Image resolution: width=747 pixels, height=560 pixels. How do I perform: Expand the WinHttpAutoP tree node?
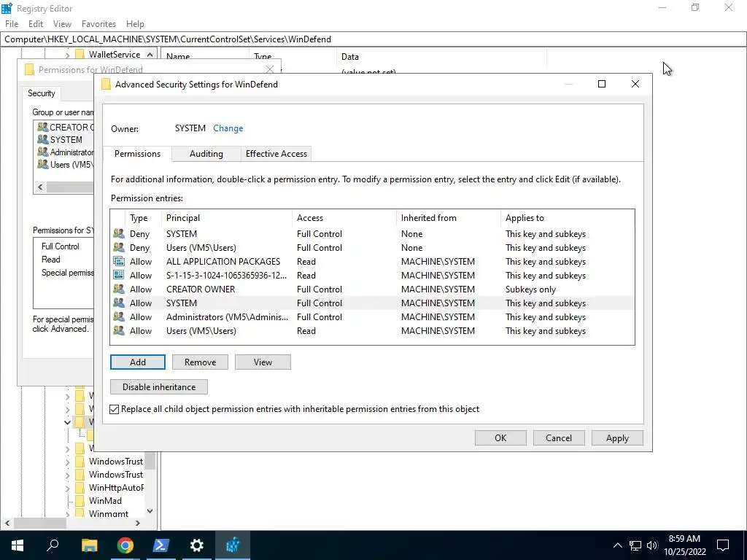67,488
